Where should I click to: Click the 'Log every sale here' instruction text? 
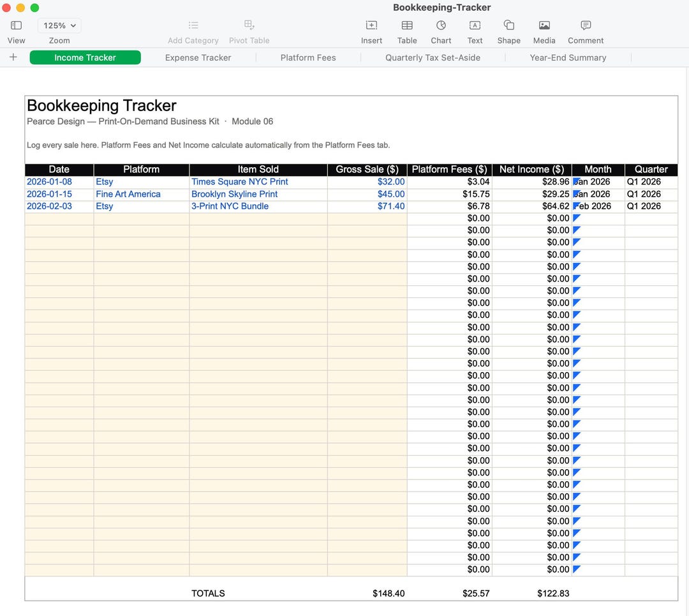[x=208, y=145]
